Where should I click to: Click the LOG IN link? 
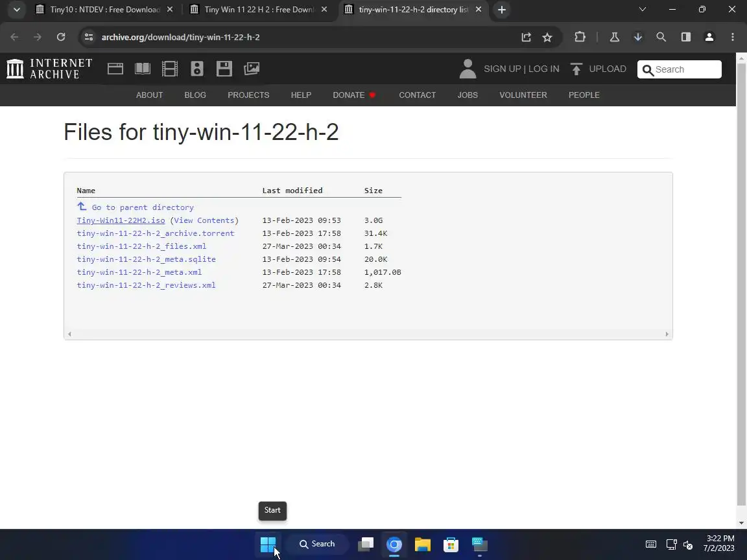[543, 69]
